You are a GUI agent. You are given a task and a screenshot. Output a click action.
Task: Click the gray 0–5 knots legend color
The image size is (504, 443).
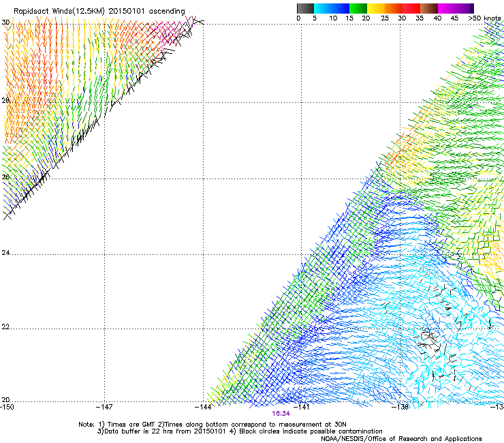[x=305, y=8]
